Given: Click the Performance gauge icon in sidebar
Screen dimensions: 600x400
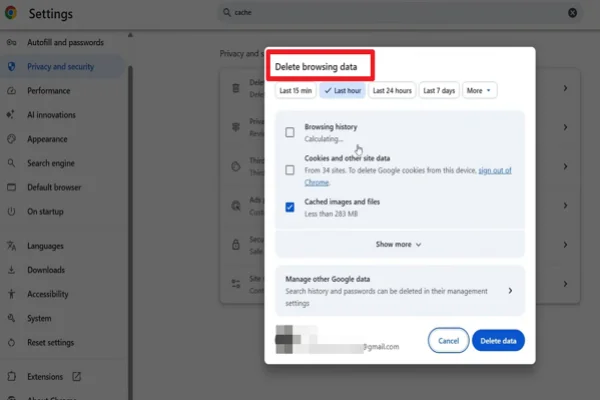Looking at the screenshot, I should pos(11,91).
